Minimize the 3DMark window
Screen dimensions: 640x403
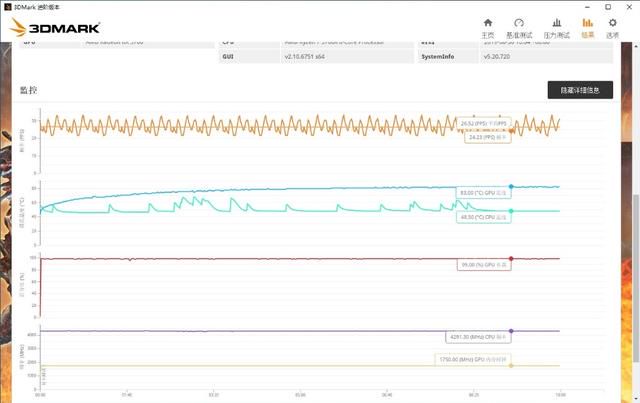click(x=587, y=7)
